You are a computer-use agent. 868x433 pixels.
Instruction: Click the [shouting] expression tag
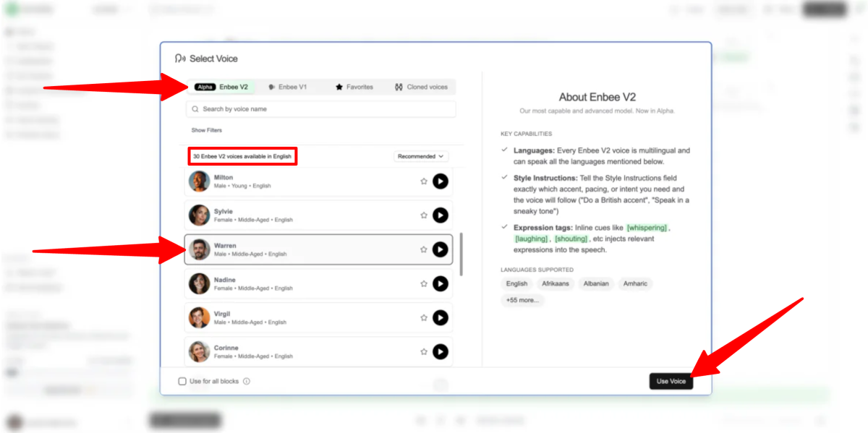pos(571,239)
